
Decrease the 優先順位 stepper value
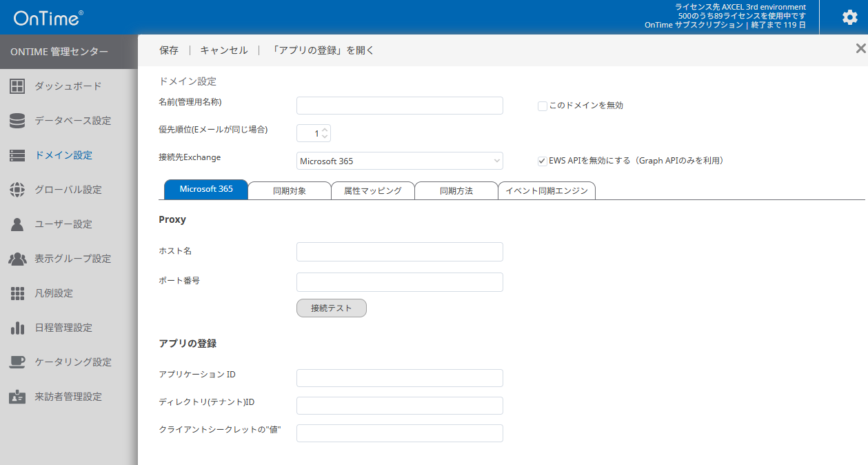click(x=325, y=137)
